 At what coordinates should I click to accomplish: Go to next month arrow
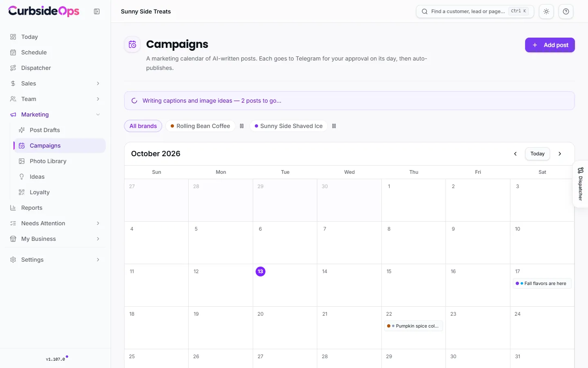tap(560, 154)
